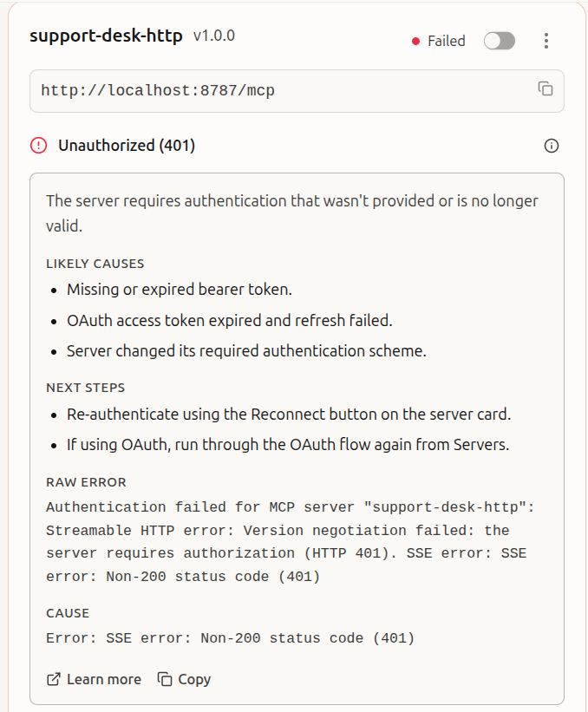
Task: Open the three-dot menu for support-desk-http
Action: point(546,41)
